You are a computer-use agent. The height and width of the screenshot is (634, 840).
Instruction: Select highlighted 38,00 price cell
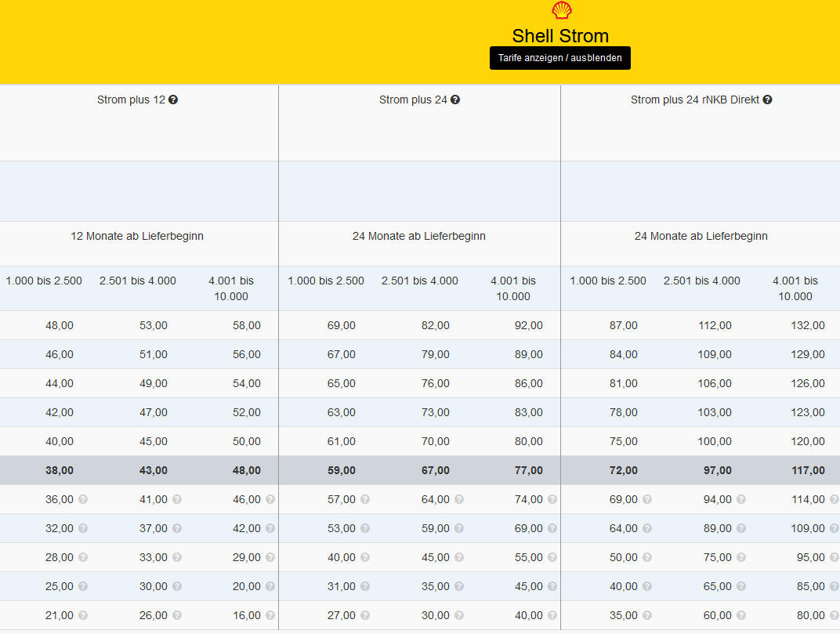coord(60,470)
